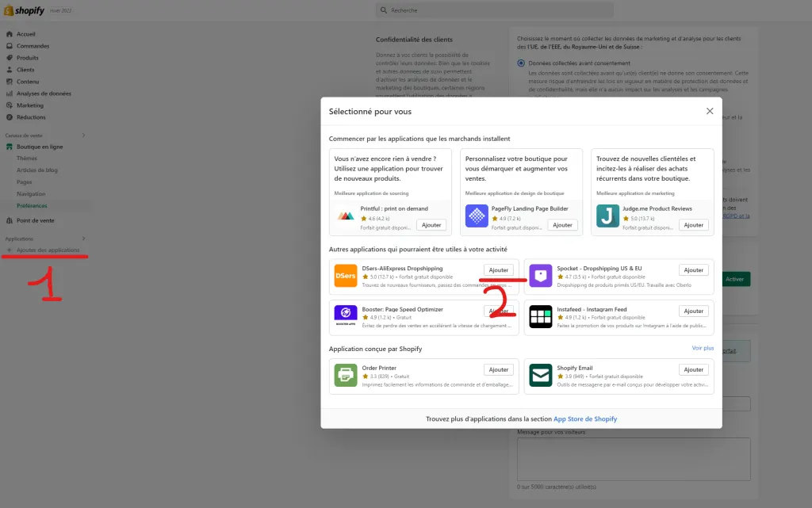Open the App Store de Shopify link

coord(585,419)
